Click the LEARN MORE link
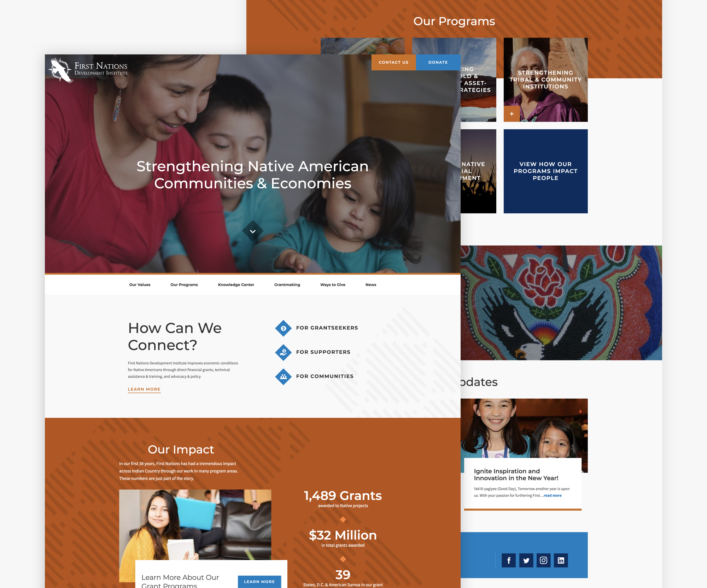The height and width of the screenshot is (588, 707). click(144, 389)
